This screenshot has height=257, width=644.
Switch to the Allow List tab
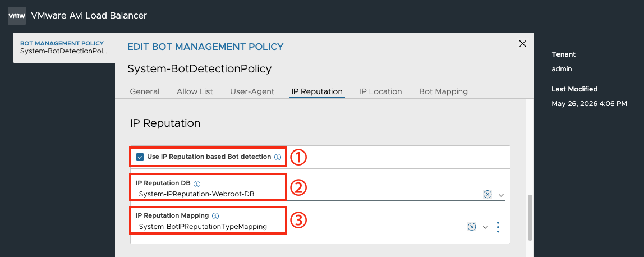195,91
